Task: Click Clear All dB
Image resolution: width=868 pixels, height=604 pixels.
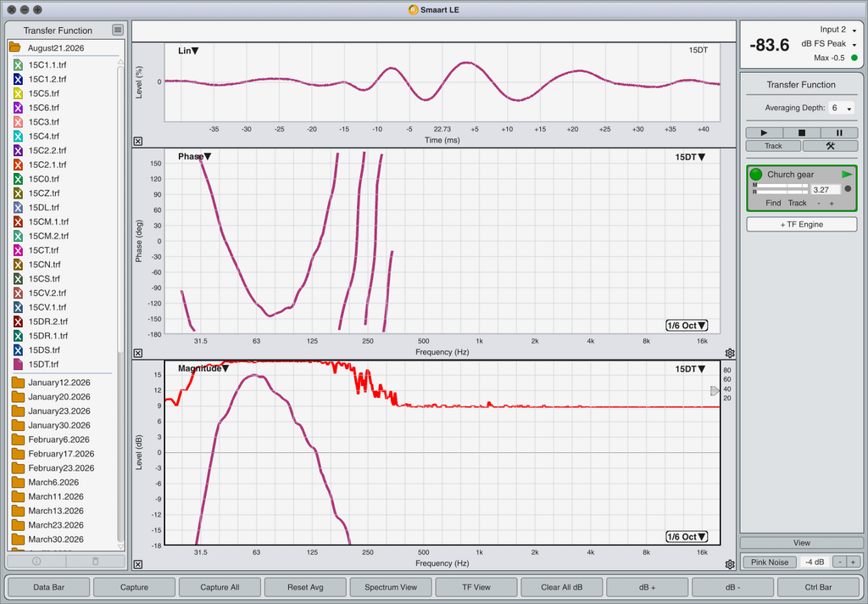Action: 562,587
